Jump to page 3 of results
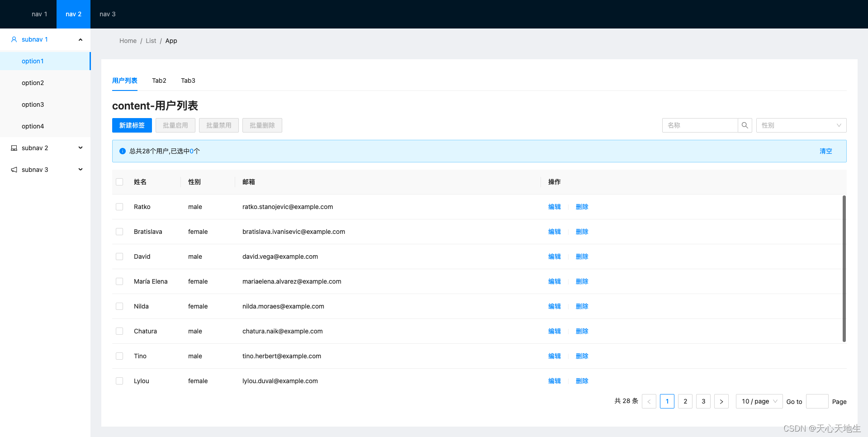The height and width of the screenshot is (437, 868). [703, 401]
